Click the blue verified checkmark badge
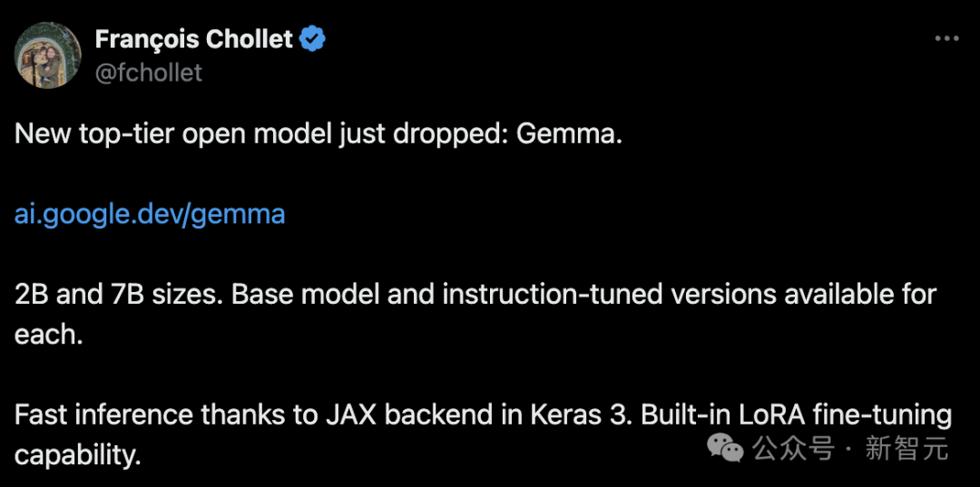The height and width of the screenshot is (487, 980). [x=313, y=39]
